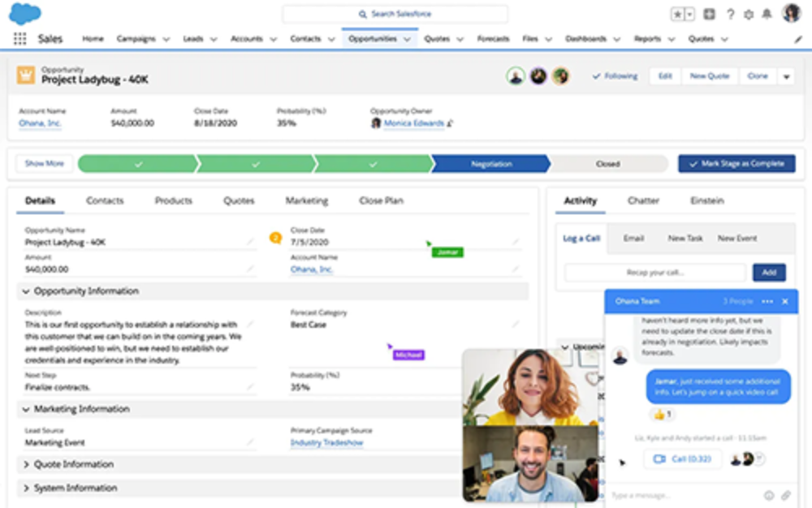Open the Reports tab dropdown chevron
This screenshot has height=508, width=812.
[672, 39]
